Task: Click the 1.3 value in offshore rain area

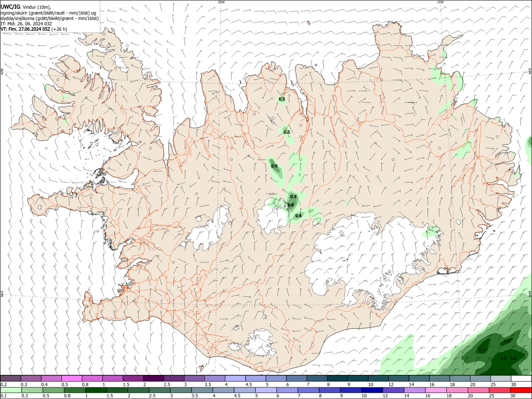Action: (513, 358)
